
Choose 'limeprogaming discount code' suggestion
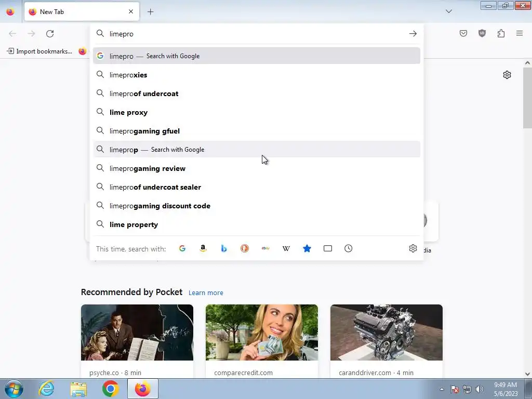point(257,206)
